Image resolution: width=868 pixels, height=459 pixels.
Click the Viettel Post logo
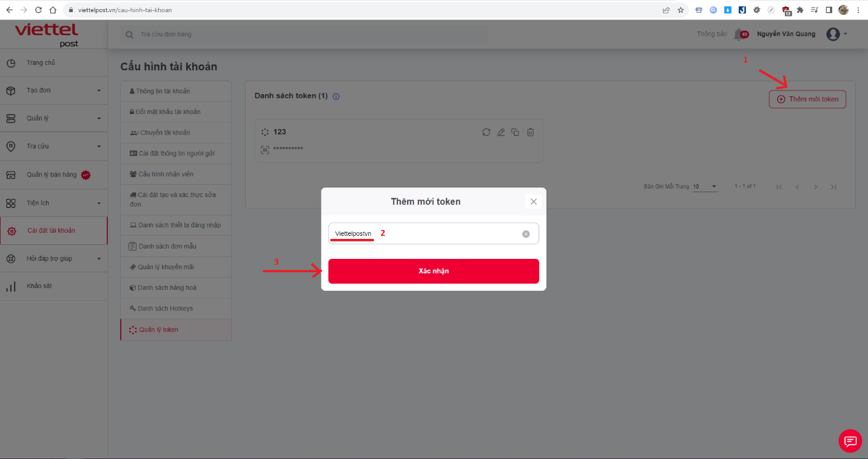[47, 35]
